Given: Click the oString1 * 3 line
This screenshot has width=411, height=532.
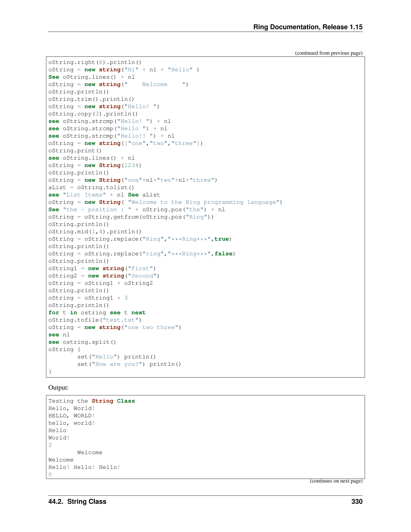Looking at the screenshot, I should (88, 298).
